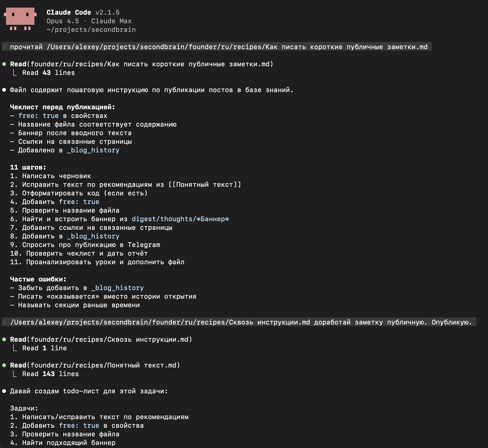Click green dot beside Read of короткие публичные заметки.md

[x=4, y=64]
